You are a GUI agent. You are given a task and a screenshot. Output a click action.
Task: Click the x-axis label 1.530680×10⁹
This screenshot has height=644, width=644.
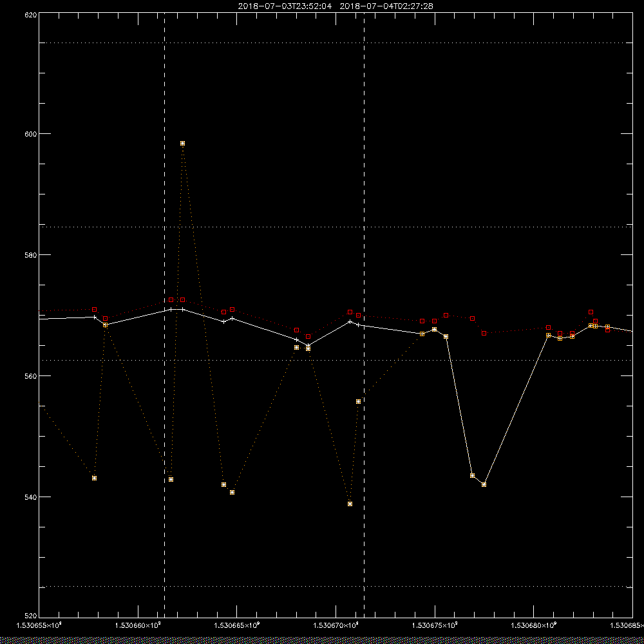(x=535, y=625)
